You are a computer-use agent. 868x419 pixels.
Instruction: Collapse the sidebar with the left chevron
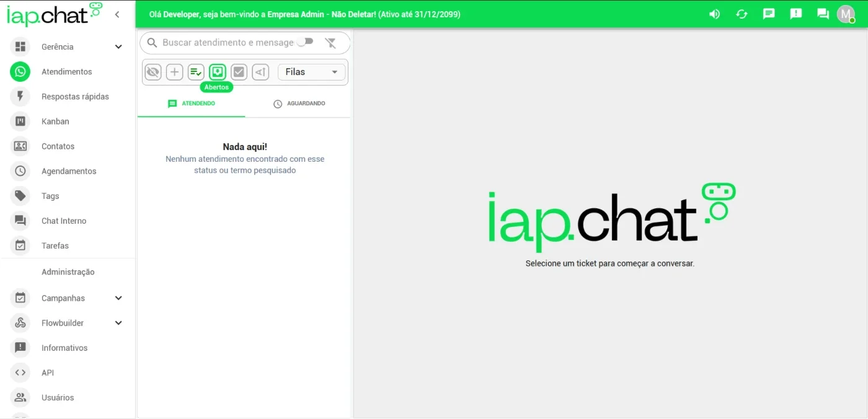tap(117, 14)
